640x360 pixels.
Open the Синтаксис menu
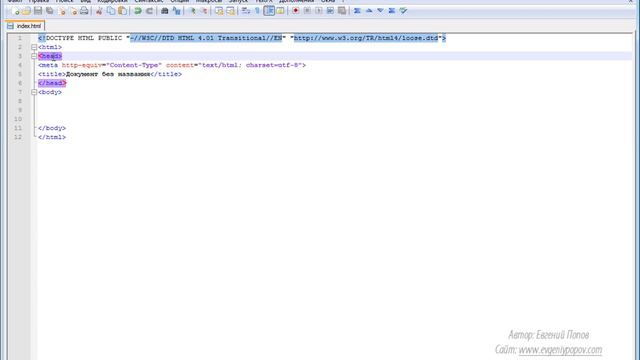(149, 1)
